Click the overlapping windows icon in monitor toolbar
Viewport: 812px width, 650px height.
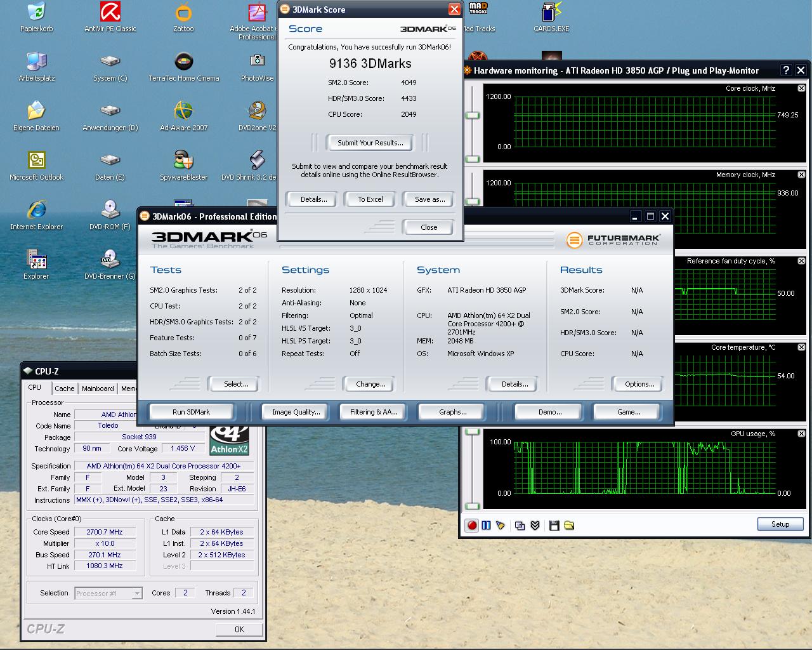pyautogui.click(x=520, y=526)
